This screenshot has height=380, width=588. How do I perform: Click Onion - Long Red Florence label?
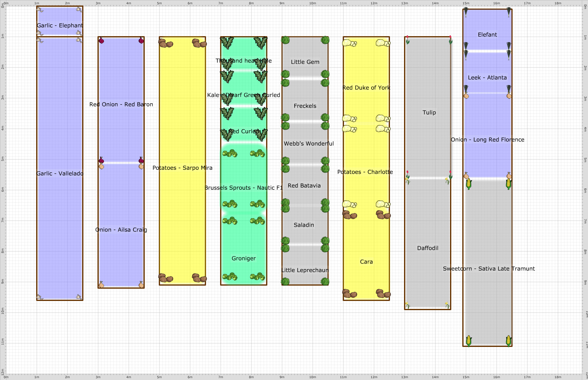487,140
